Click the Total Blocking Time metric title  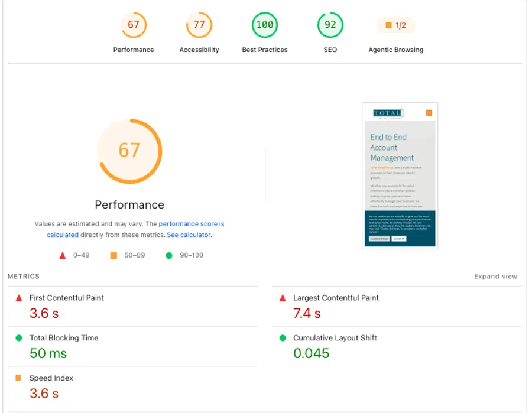pyautogui.click(x=64, y=338)
